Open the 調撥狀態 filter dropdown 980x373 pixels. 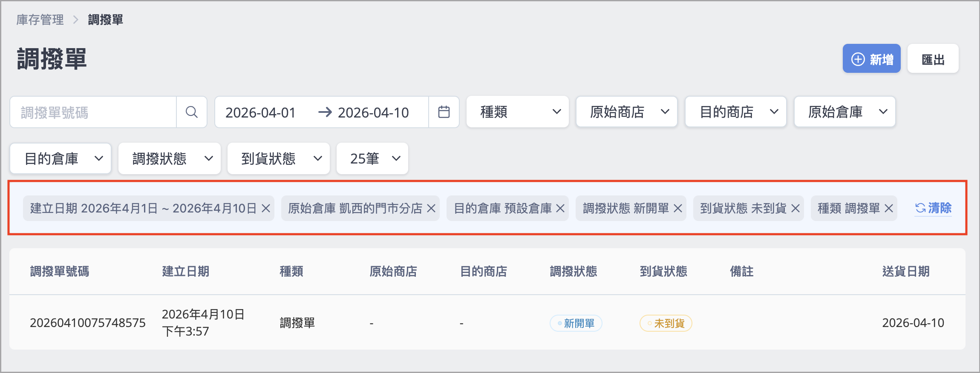coord(170,159)
